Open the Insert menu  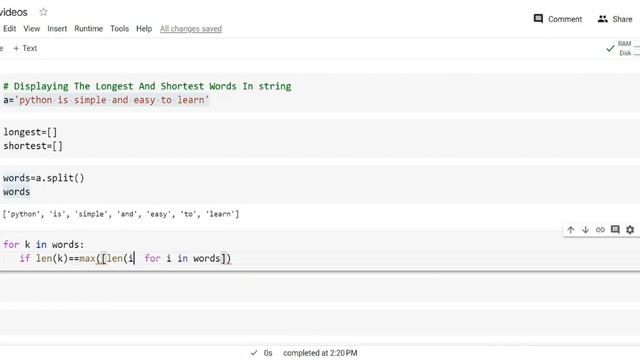pyautogui.click(x=57, y=29)
